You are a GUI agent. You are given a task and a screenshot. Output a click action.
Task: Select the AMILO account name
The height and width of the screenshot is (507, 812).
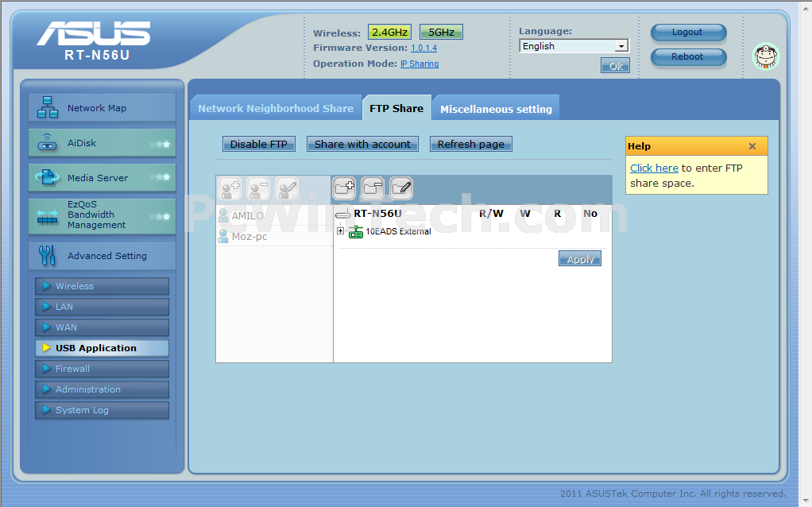click(x=248, y=216)
